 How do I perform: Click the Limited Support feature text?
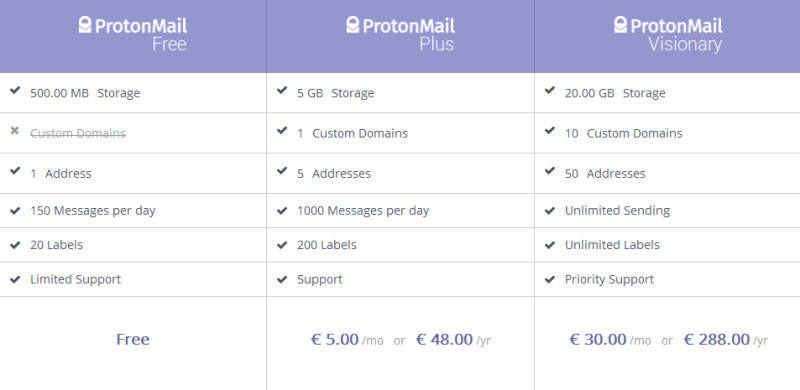tap(76, 280)
